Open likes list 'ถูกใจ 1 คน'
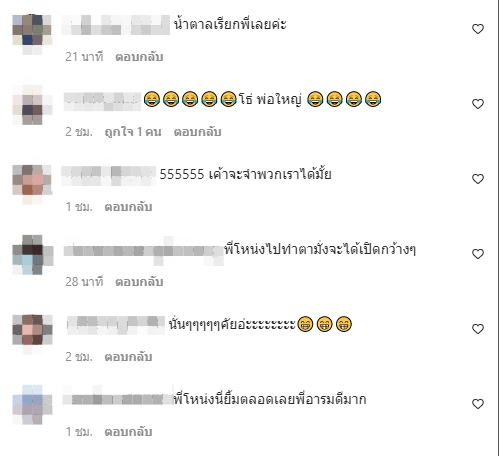Viewport: 499px width, 456px height. (x=133, y=132)
